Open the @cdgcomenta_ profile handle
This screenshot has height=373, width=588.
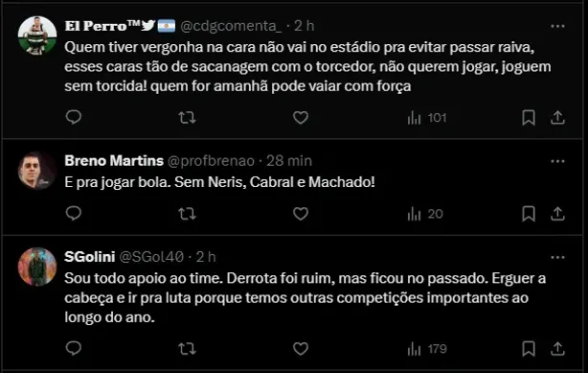click(231, 26)
